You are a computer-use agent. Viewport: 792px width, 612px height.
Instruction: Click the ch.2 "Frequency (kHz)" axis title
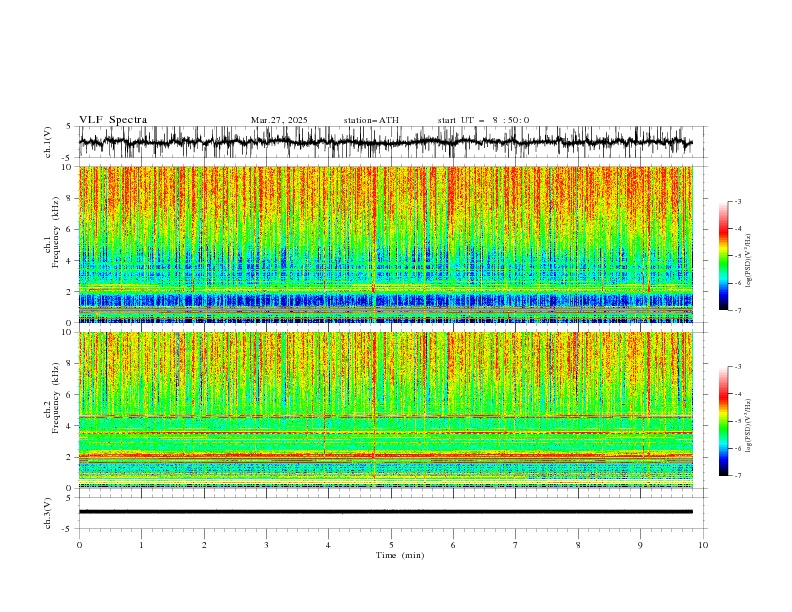tap(56, 398)
